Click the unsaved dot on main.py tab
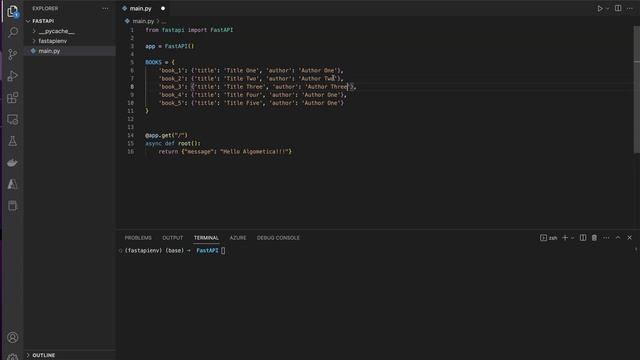Image resolution: width=640 pixels, height=360 pixels. (163, 9)
